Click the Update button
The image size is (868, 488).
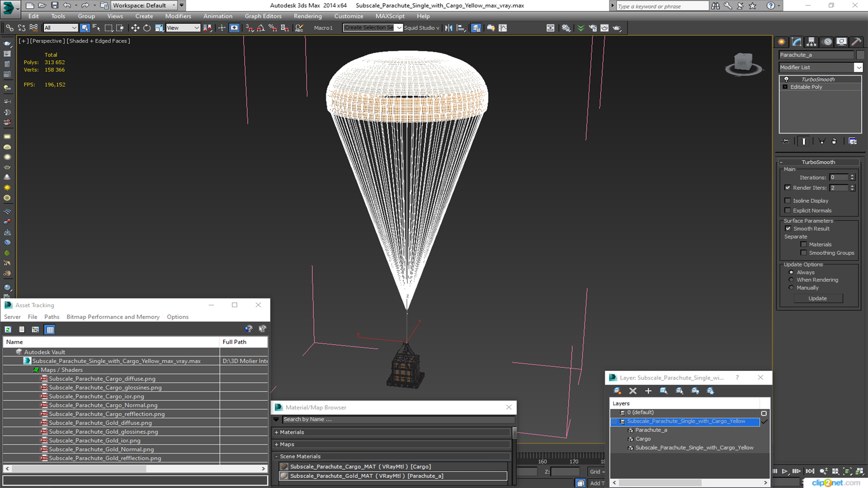818,299
